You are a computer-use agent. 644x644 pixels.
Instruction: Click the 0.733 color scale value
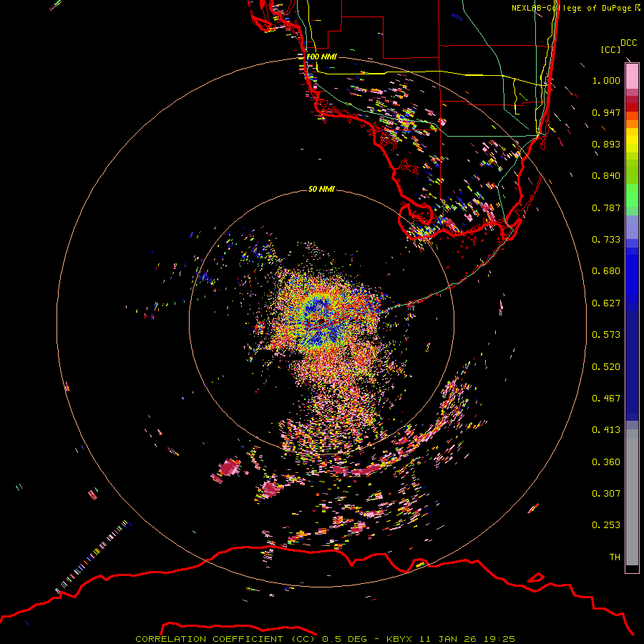point(606,240)
